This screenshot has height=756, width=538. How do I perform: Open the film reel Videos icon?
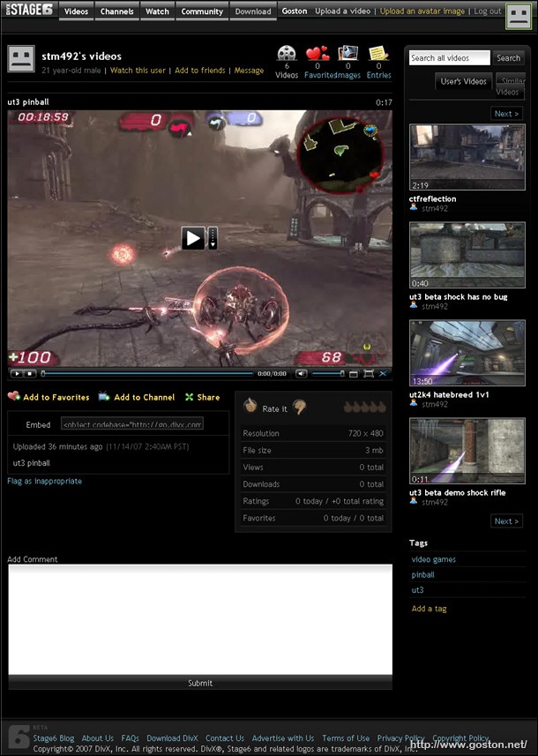click(287, 53)
